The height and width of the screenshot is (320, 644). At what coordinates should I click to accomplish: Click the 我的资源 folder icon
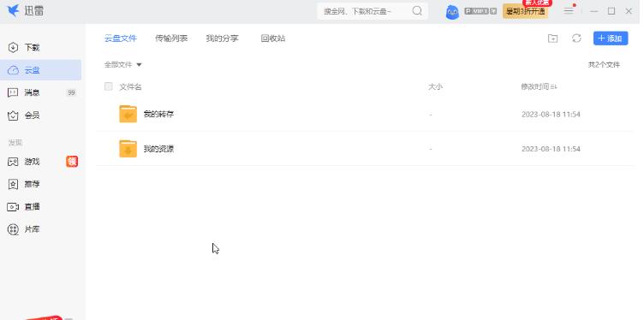click(128, 149)
